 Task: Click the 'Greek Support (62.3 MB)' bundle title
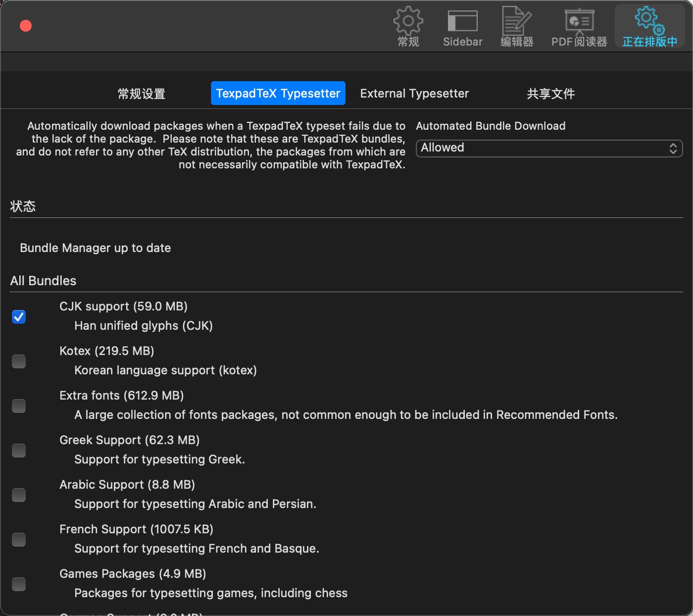130,440
